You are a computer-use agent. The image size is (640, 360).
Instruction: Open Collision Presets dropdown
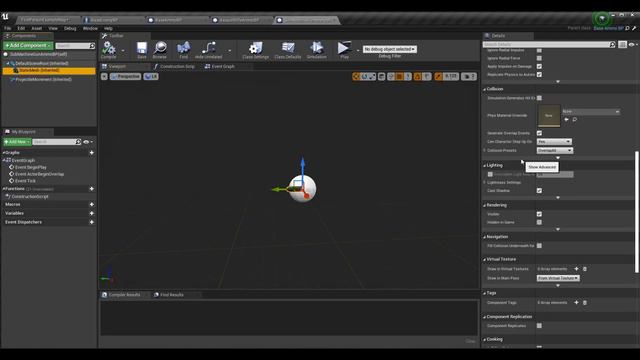[555, 150]
